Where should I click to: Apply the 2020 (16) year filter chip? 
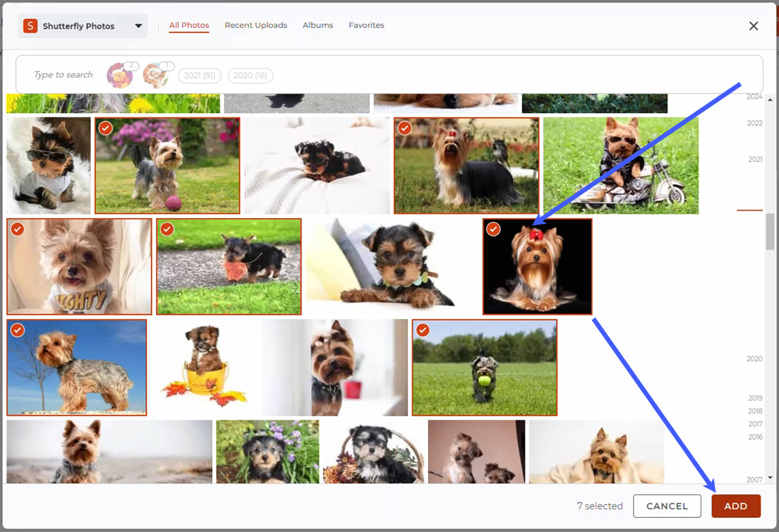pyautogui.click(x=250, y=75)
